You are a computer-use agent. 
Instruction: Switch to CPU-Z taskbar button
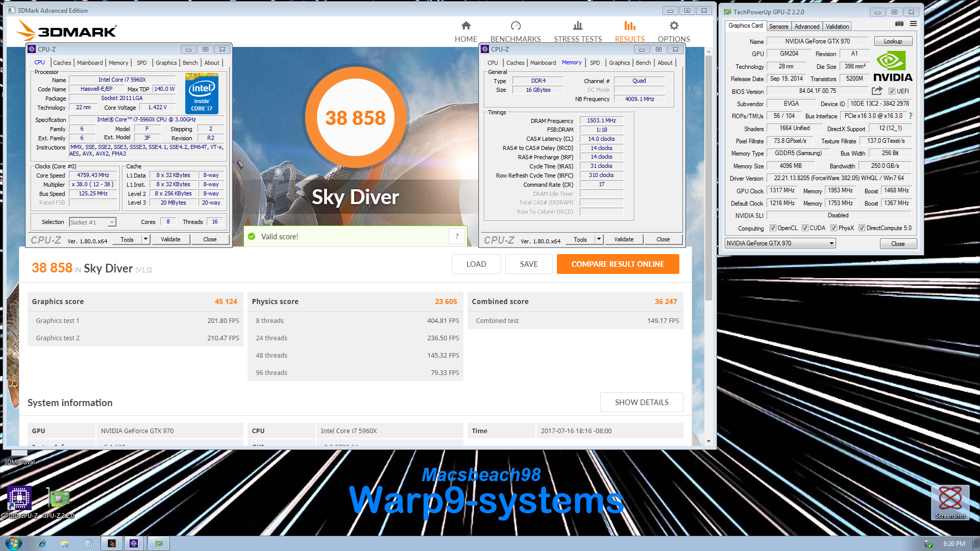(134, 543)
